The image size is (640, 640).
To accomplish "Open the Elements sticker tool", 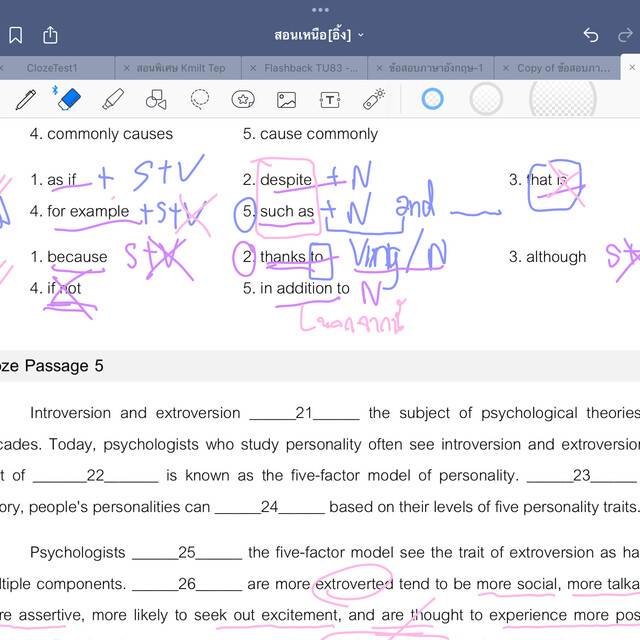I will click(x=243, y=99).
